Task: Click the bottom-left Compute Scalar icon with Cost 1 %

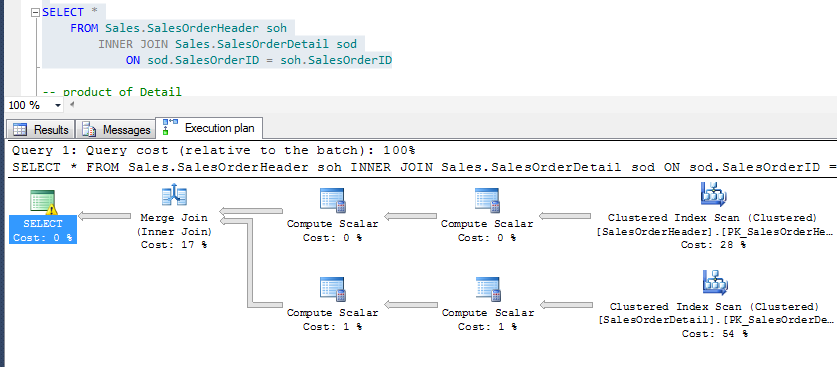Action: pyautogui.click(x=333, y=290)
